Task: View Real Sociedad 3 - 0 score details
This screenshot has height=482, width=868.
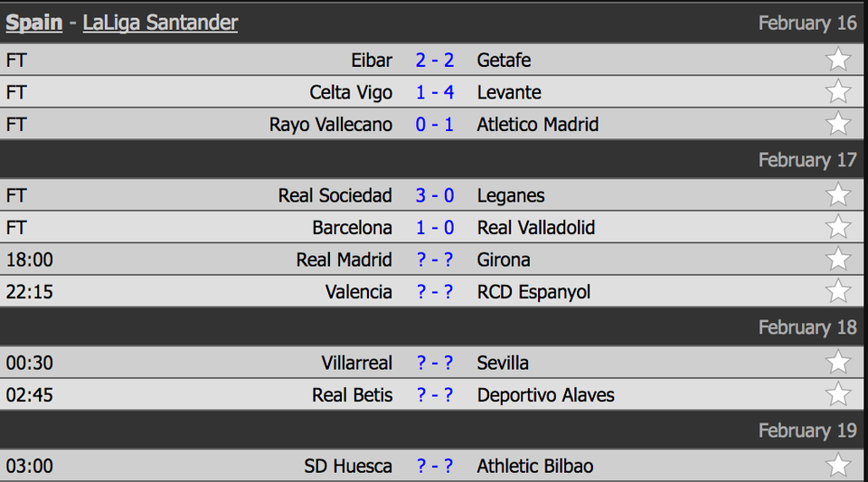Action: click(435, 195)
